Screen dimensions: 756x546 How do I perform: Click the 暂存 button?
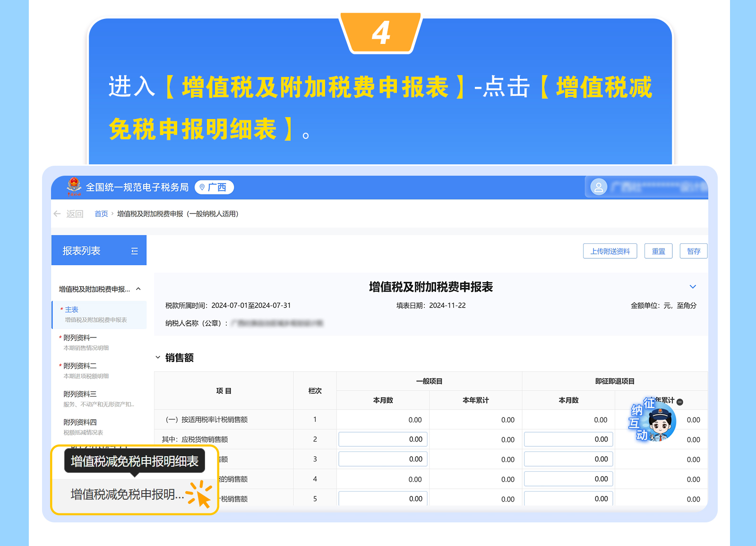pos(693,251)
